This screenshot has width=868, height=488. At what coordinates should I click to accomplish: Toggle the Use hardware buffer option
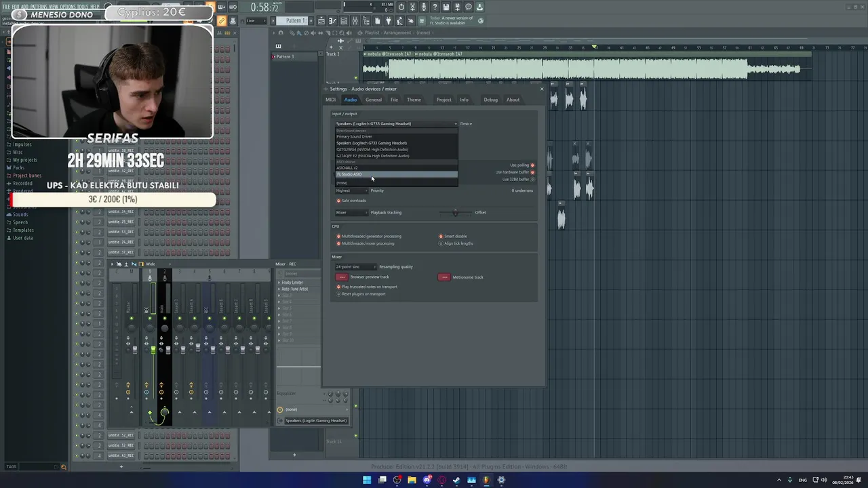(532, 172)
